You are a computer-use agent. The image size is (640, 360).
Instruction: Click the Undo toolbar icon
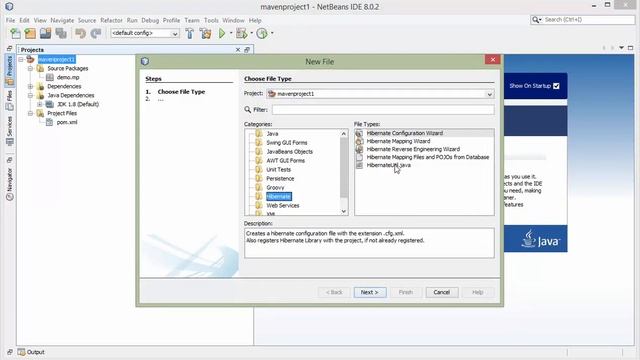pyautogui.click(x=80, y=33)
